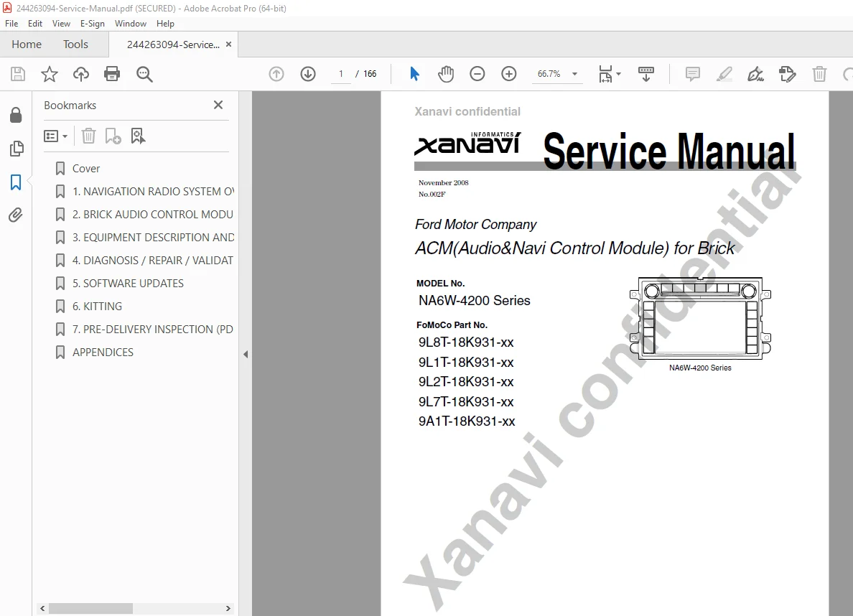This screenshot has width=853, height=616.
Task: Zoom in with plus button
Action: click(508, 74)
